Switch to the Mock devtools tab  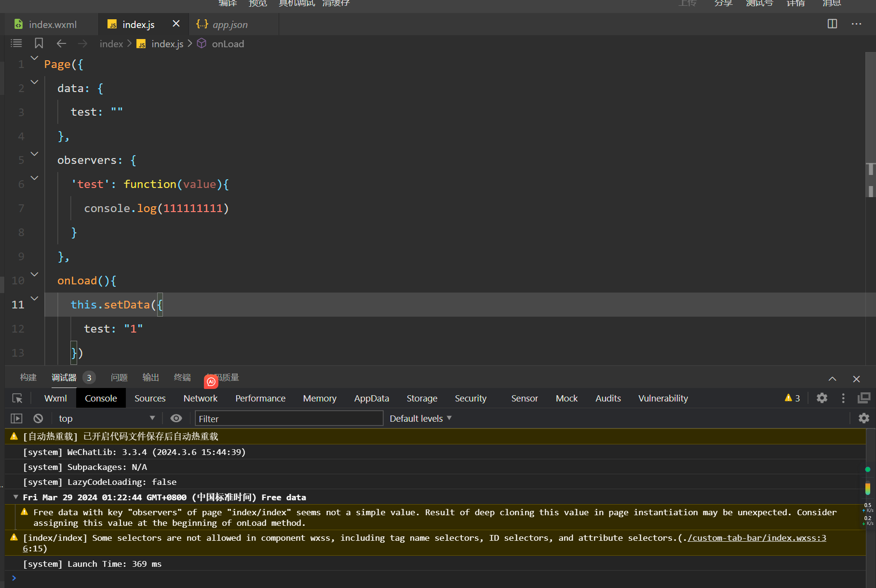click(566, 398)
